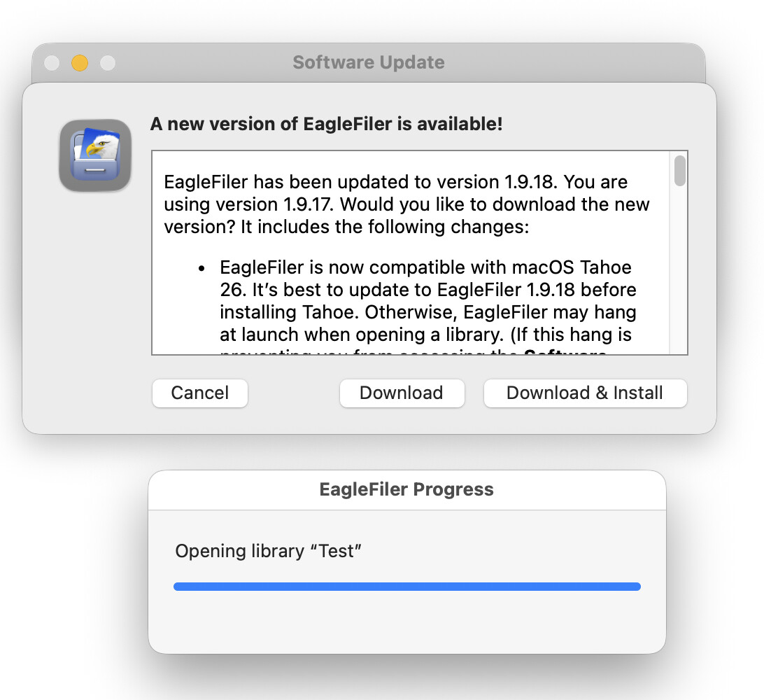The width and height of the screenshot is (764, 700).
Task: Click the blue library opening progress bar
Action: (406, 587)
